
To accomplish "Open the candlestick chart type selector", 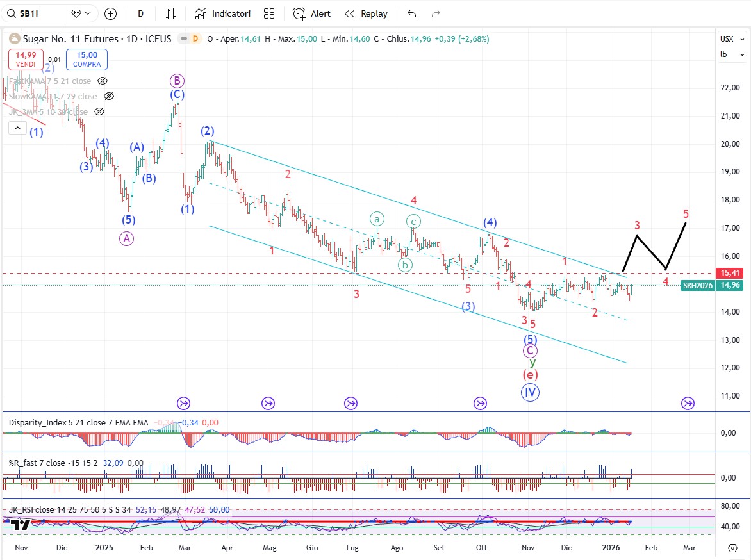I will 170,13.
